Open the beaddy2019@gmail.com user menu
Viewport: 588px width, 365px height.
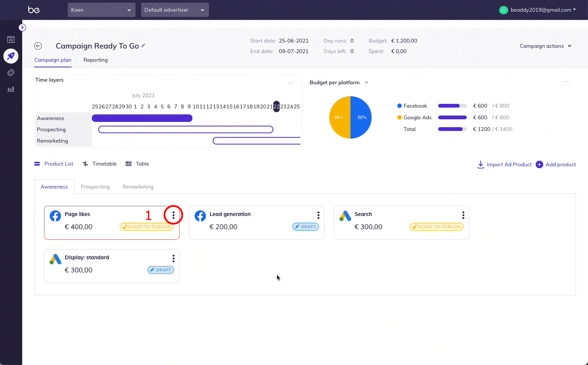click(x=543, y=10)
